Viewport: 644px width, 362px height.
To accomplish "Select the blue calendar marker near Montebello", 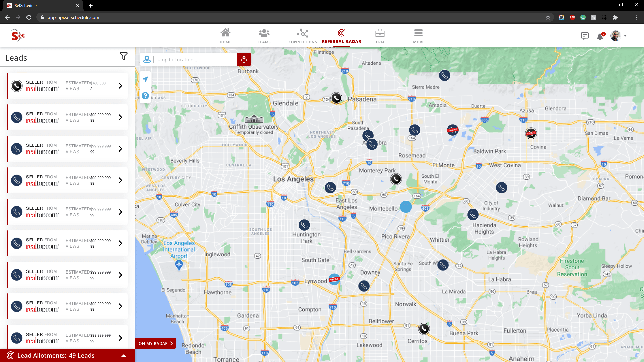I will 406,207.
